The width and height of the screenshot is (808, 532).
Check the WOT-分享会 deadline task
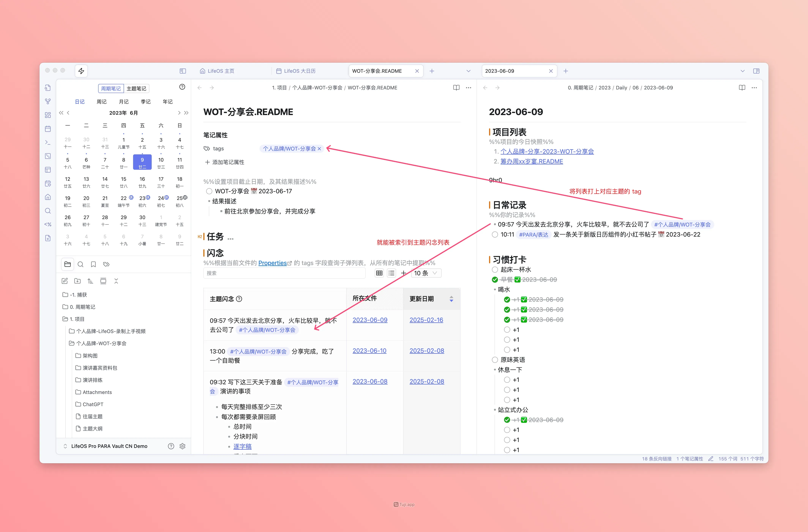tap(209, 192)
